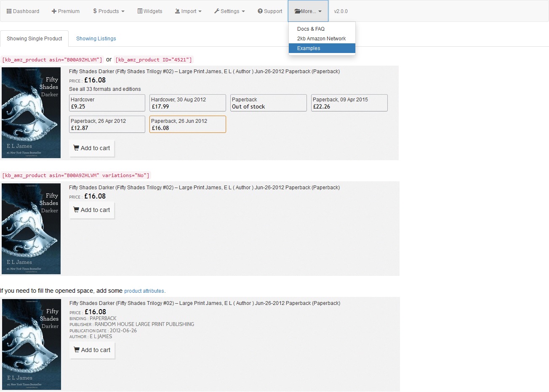Image resolution: width=549 pixels, height=392 pixels.
Task: Open the product attributes link
Action: point(144,291)
